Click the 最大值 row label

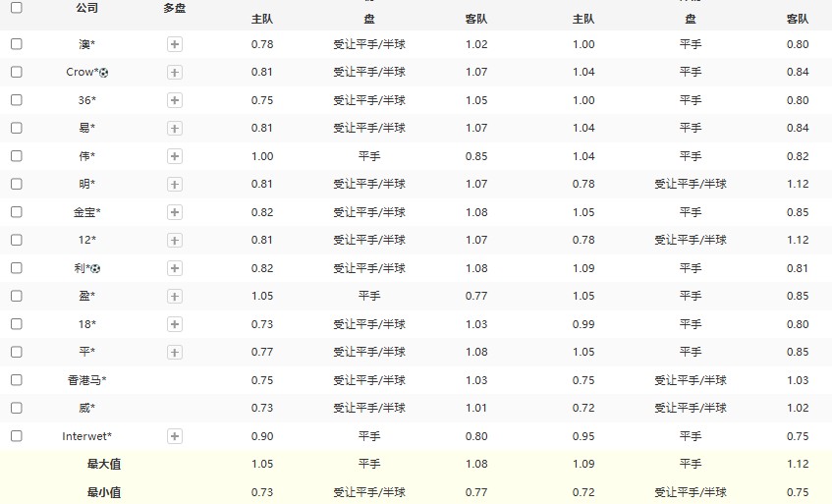tap(104, 464)
